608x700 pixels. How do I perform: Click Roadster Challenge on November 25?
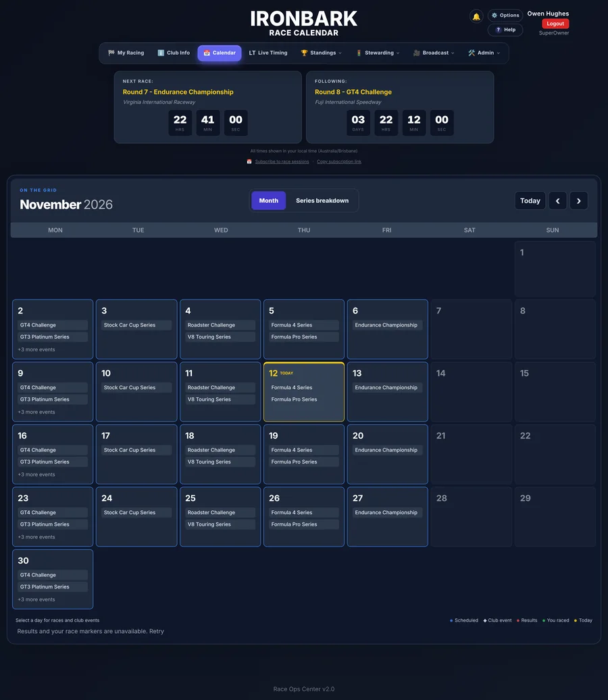click(220, 512)
